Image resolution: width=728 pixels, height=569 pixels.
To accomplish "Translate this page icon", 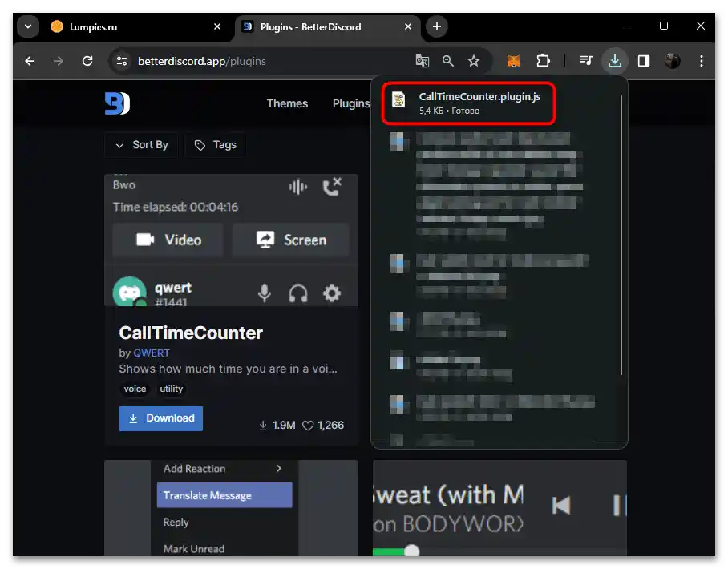I will (x=422, y=61).
